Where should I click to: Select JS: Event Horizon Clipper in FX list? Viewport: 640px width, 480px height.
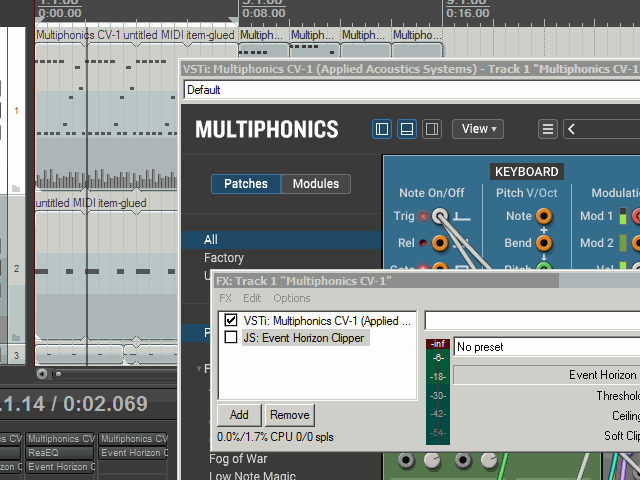point(304,338)
